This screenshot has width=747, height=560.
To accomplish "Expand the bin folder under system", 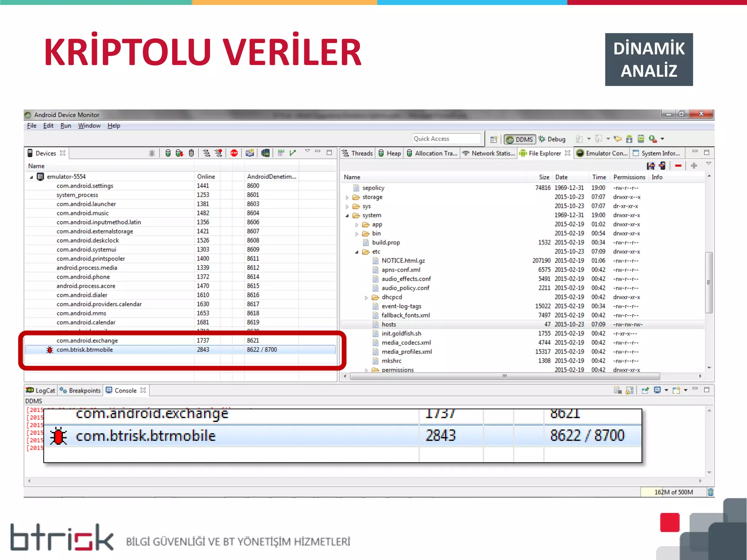I will pyautogui.click(x=357, y=234).
